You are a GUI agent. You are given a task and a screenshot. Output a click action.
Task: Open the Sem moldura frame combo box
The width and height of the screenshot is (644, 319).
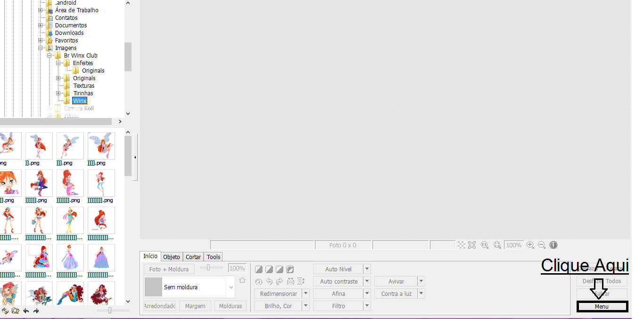click(189, 287)
